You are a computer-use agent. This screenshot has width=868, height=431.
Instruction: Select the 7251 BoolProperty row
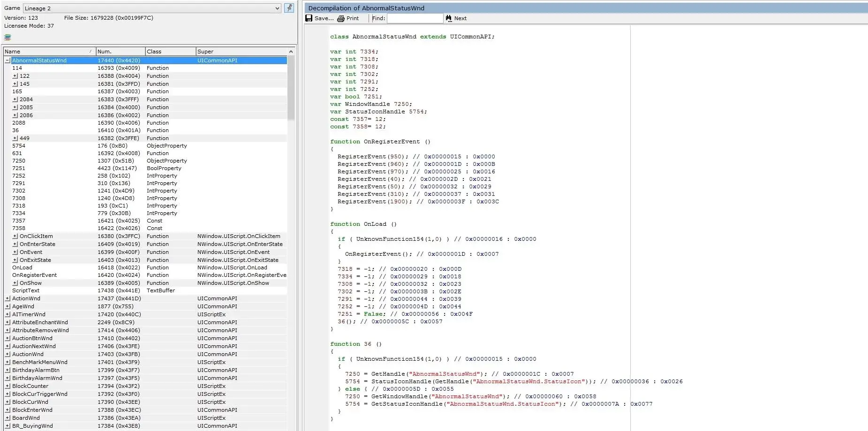click(145, 168)
